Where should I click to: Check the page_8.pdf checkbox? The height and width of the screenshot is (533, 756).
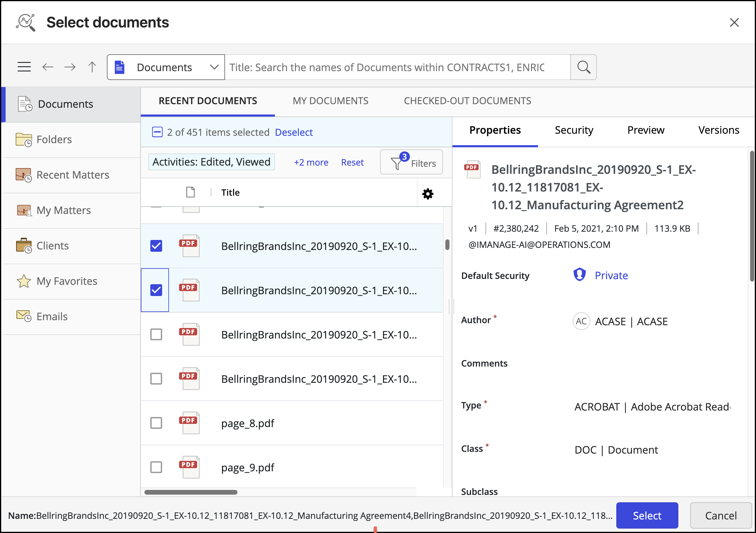coord(156,423)
